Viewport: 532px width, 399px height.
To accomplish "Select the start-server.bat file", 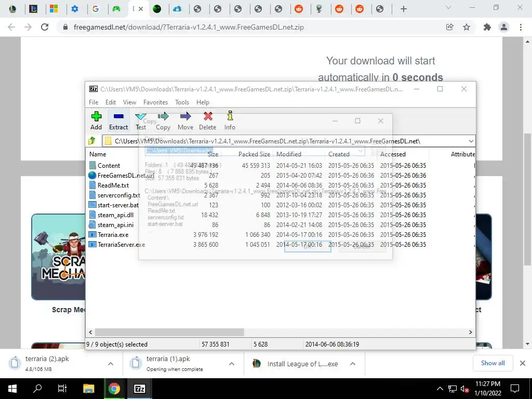I will click(x=118, y=205).
